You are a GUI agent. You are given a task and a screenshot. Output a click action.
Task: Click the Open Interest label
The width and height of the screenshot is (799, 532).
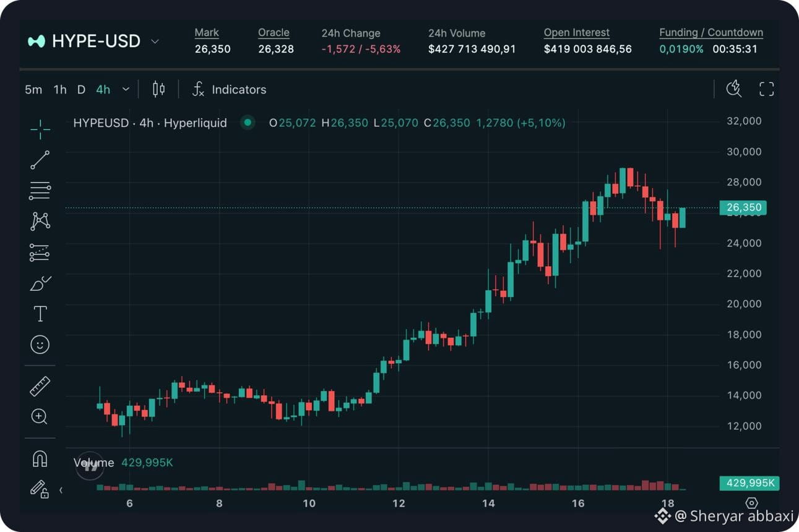577,33
